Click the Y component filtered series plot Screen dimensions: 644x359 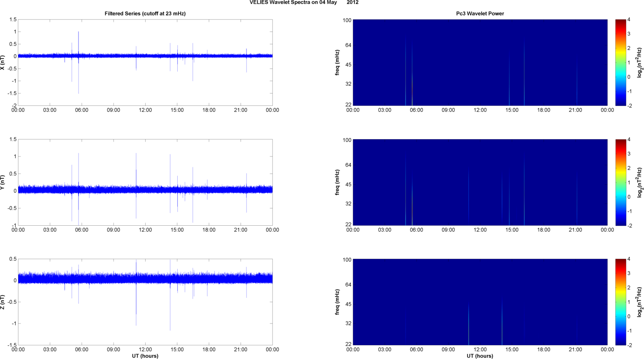(x=145, y=182)
